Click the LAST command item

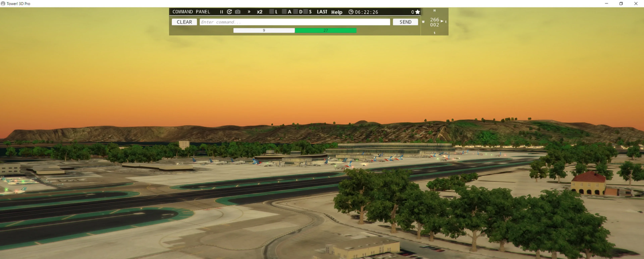[x=322, y=12]
